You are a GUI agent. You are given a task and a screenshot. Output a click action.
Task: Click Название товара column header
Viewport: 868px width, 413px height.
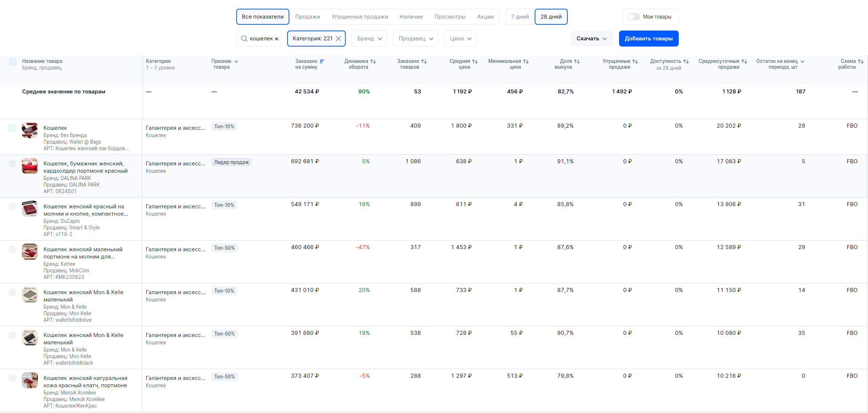point(42,61)
